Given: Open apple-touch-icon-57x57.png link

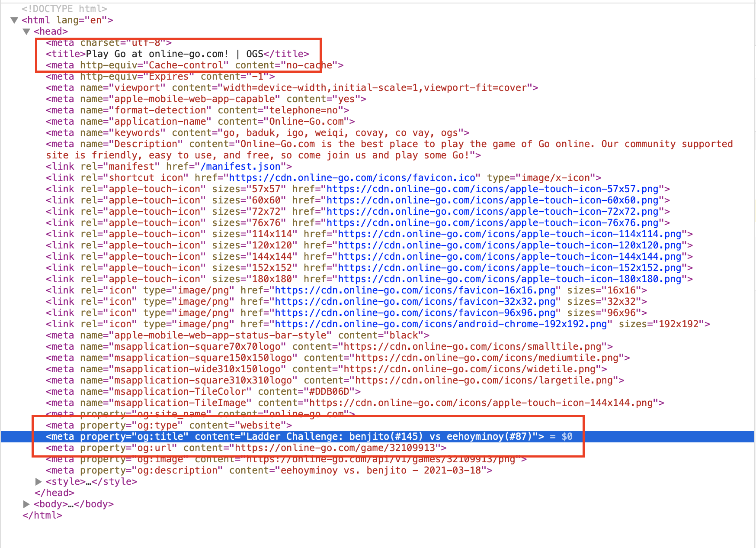Looking at the screenshot, I should click(x=492, y=189).
